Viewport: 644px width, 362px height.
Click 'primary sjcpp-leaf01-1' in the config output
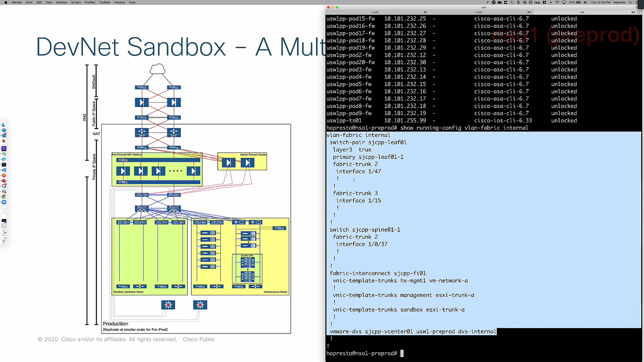tap(368, 157)
